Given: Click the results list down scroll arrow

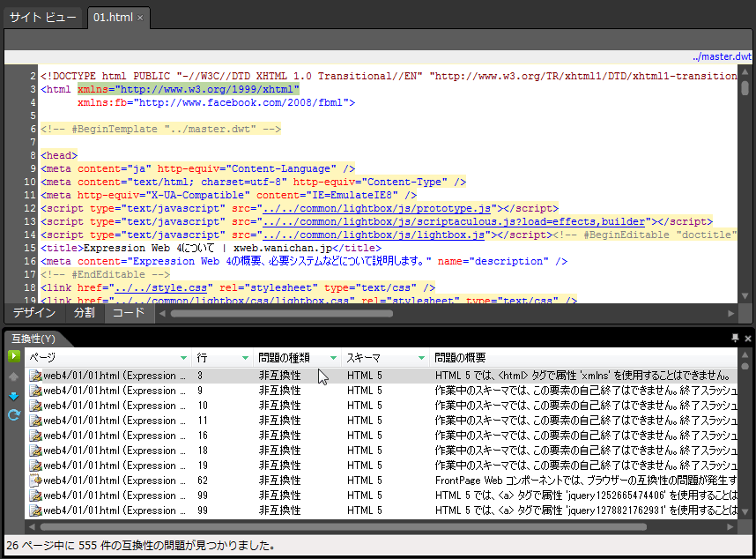Looking at the screenshot, I should 745,511.
